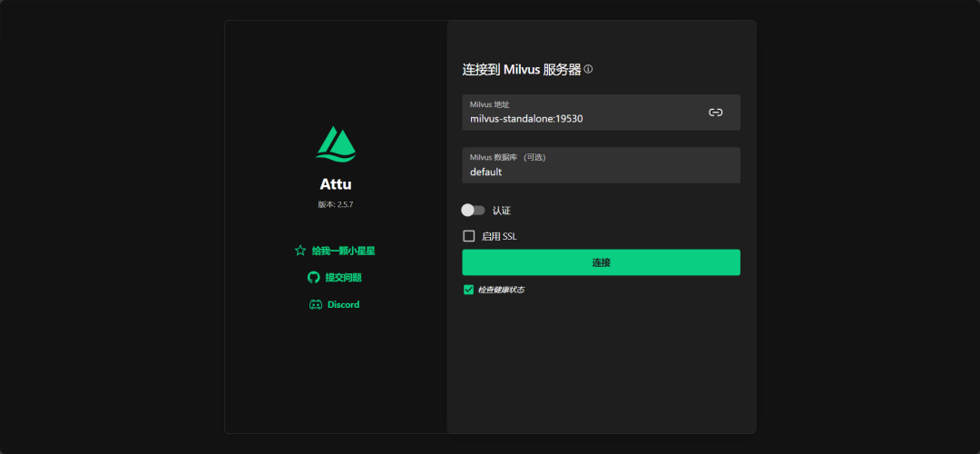
Task: Click the Discord logo icon
Action: (316, 304)
